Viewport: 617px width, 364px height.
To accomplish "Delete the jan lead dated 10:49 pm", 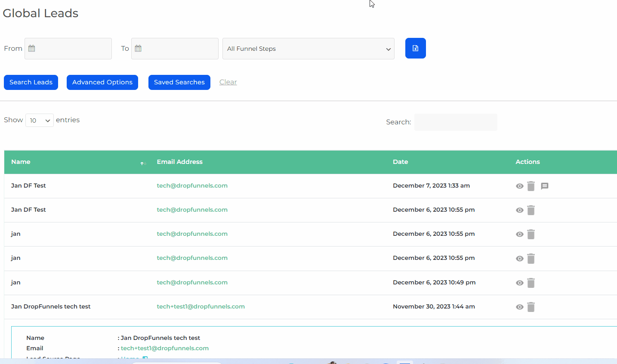I will pyautogui.click(x=531, y=283).
